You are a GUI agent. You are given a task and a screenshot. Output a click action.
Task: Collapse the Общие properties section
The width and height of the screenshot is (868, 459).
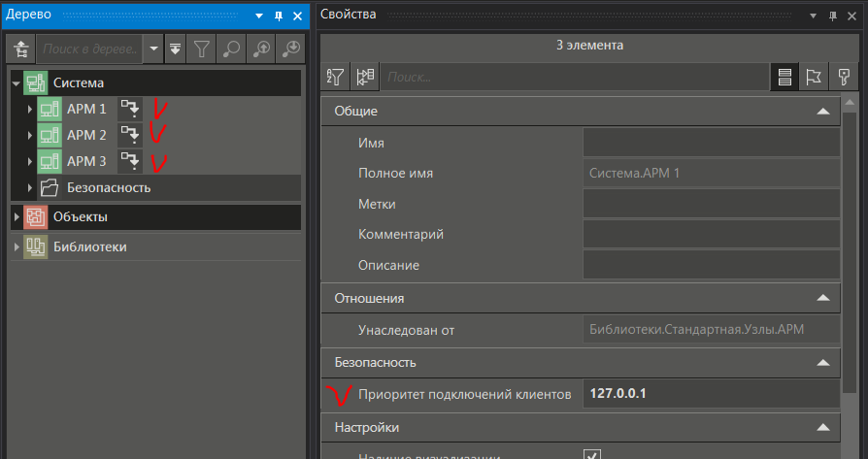pyautogui.click(x=823, y=112)
